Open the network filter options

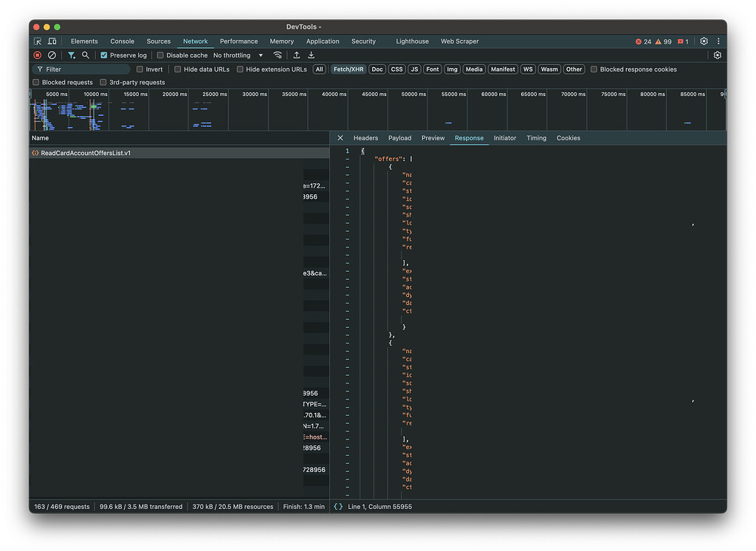click(70, 55)
